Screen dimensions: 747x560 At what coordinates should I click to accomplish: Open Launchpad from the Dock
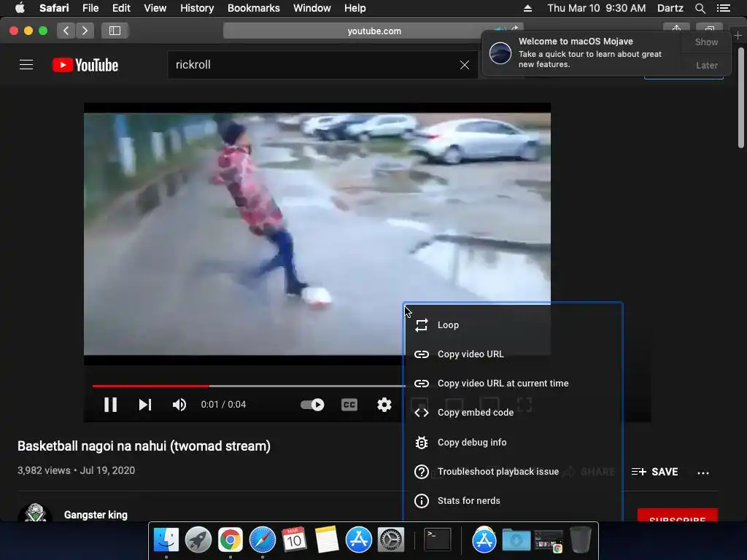[x=198, y=540]
